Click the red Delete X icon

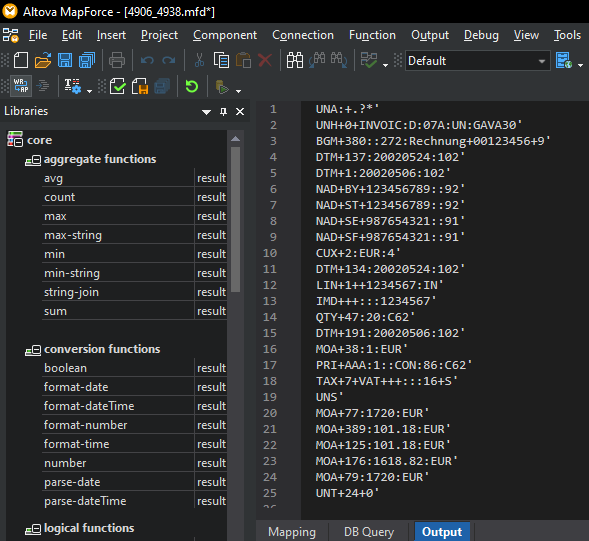coord(265,60)
